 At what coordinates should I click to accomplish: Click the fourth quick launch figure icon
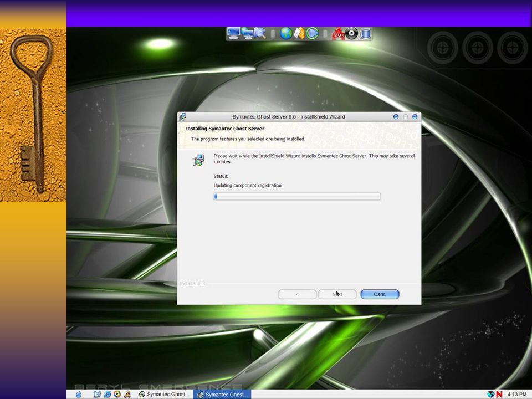(x=127, y=394)
